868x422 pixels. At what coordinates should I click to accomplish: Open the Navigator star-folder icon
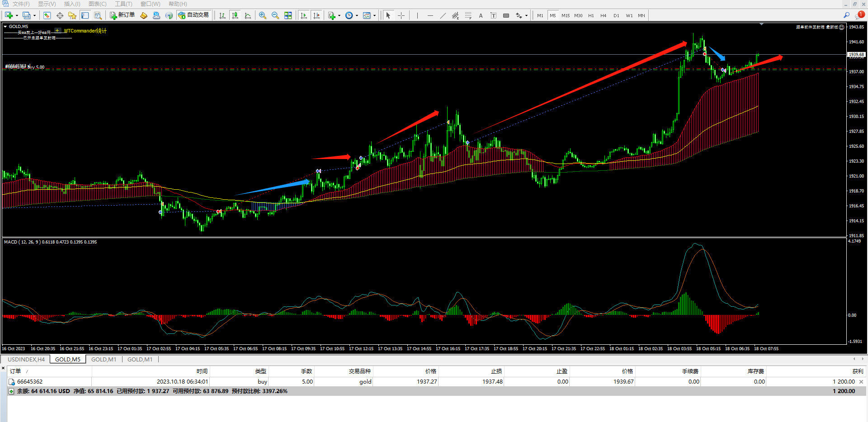click(x=72, y=15)
